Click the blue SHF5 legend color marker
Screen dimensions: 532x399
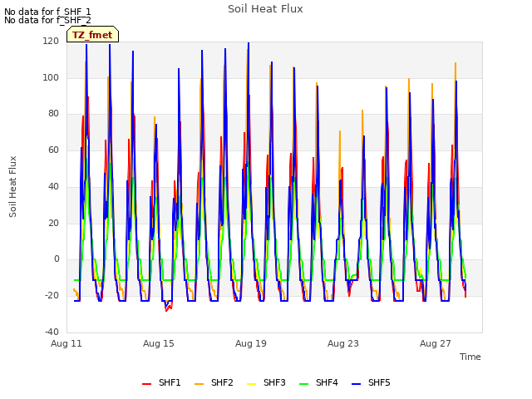point(356,384)
